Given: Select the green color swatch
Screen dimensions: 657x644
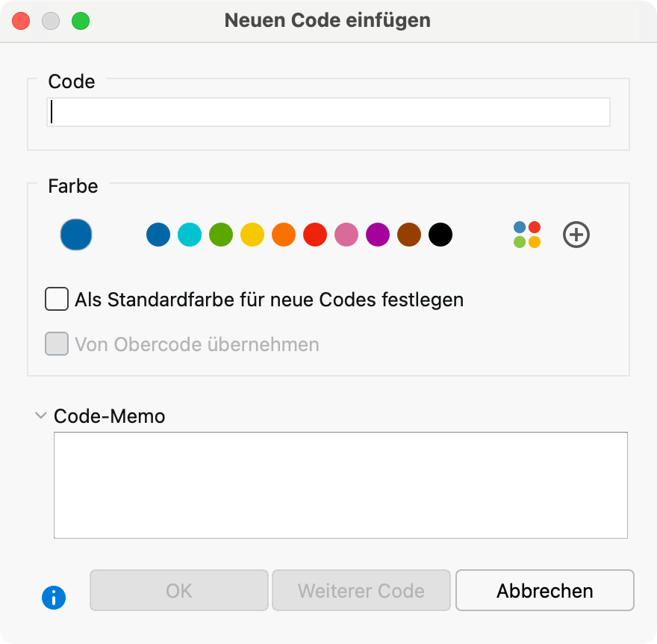Looking at the screenshot, I should (221, 235).
